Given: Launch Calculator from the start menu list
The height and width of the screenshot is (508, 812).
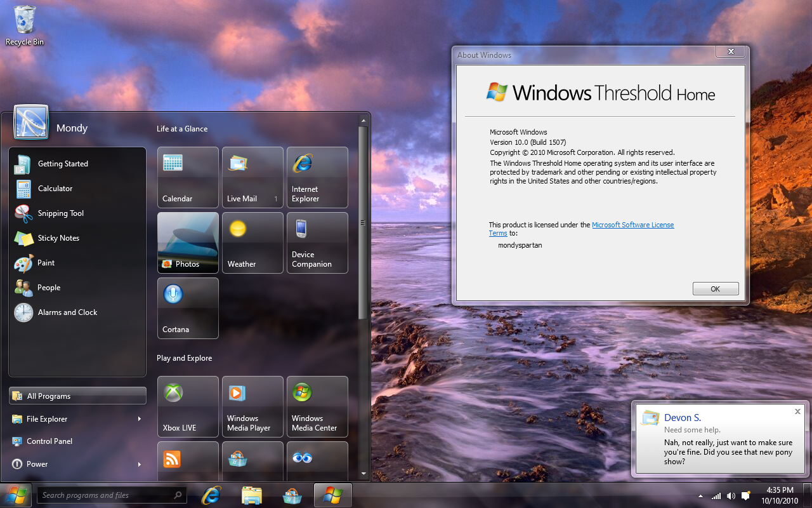Looking at the screenshot, I should (77, 189).
